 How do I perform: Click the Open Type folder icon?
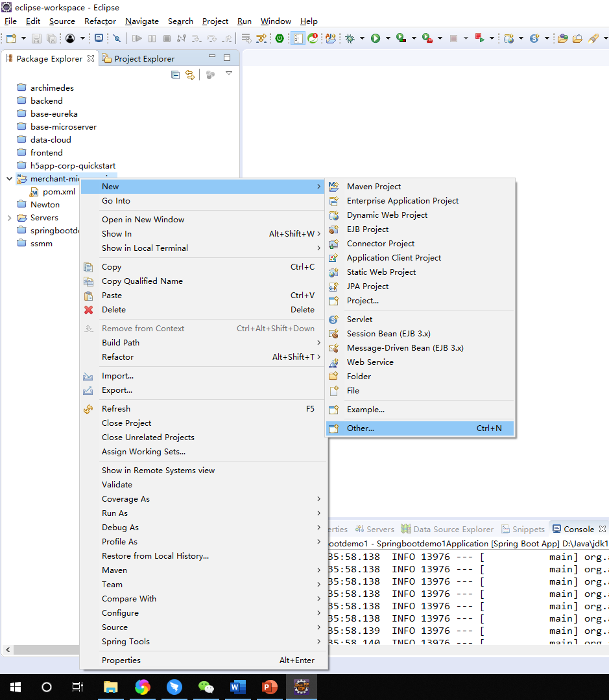click(562, 38)
